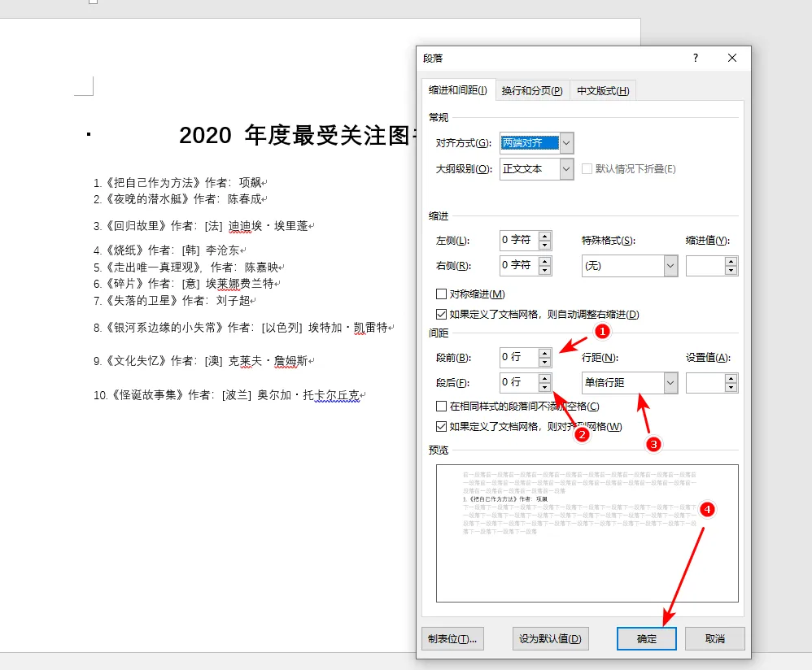Decrease 段后 spacing with down arrow
The image size is (812, 670).
pos(545,387)
